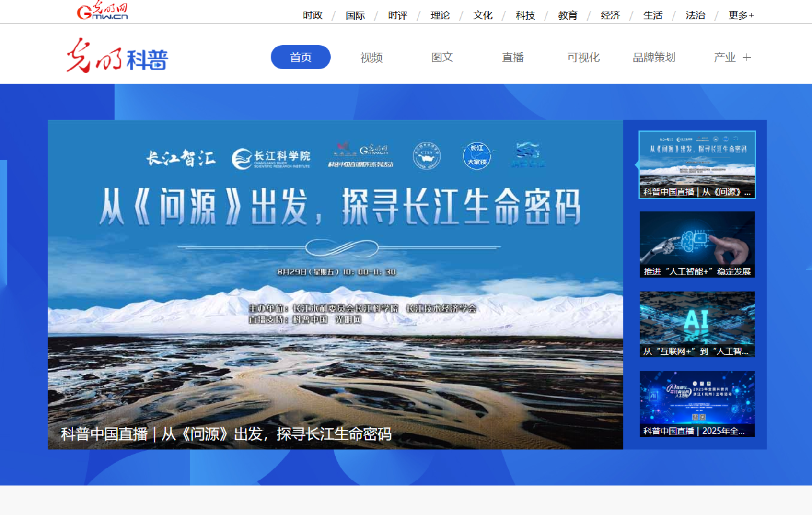The width and height of the screenshot is (812, 515).
Task: Select the 首页 tab
Action: [x=301, y=57]
